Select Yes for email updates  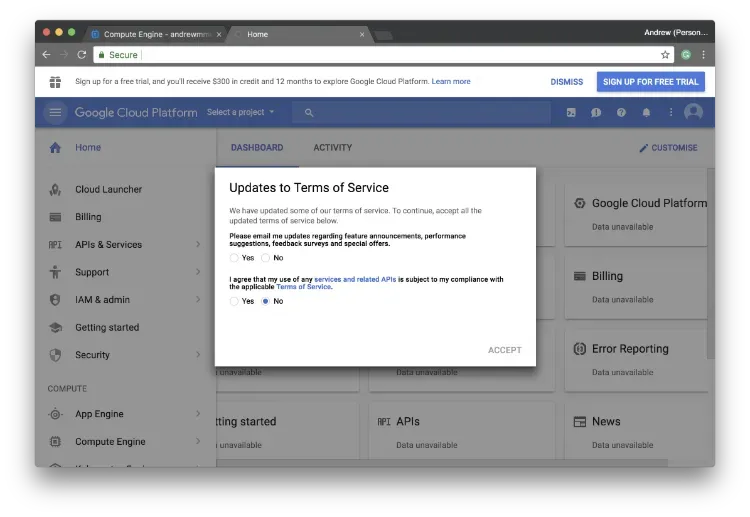coord(234,258)
